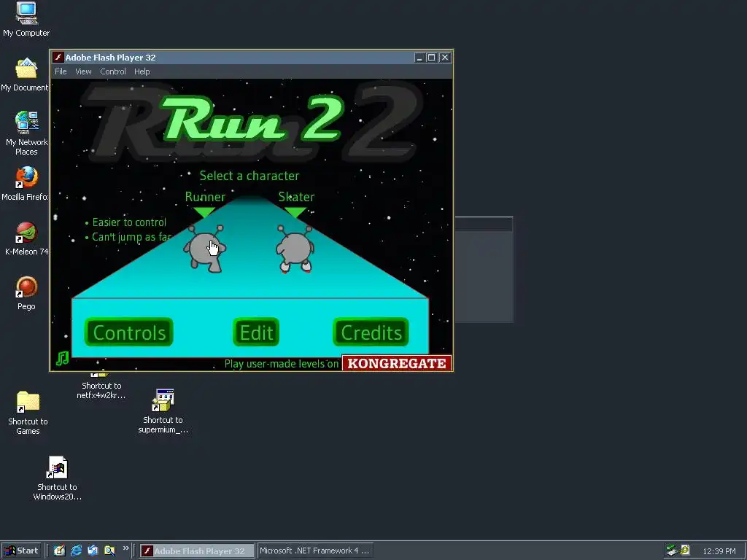Viewport: 747px width, 560px height.
Task: Click the 12:39 PM clock
Action: pos(719,551)
